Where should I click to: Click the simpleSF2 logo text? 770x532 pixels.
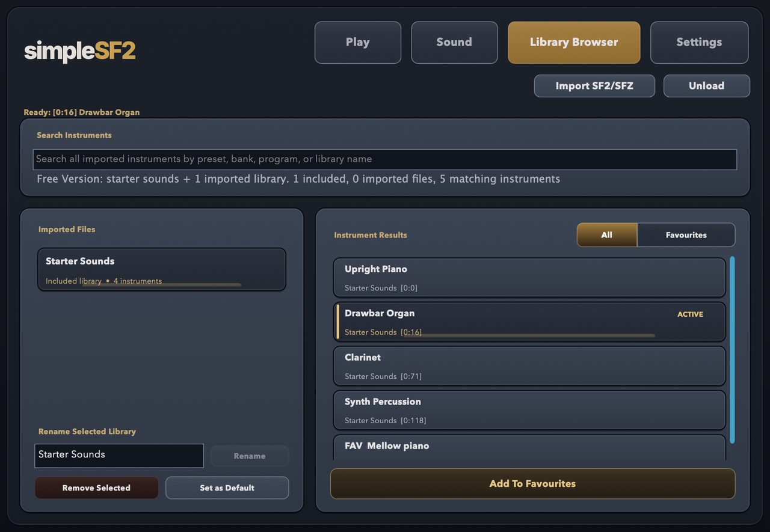80,51
